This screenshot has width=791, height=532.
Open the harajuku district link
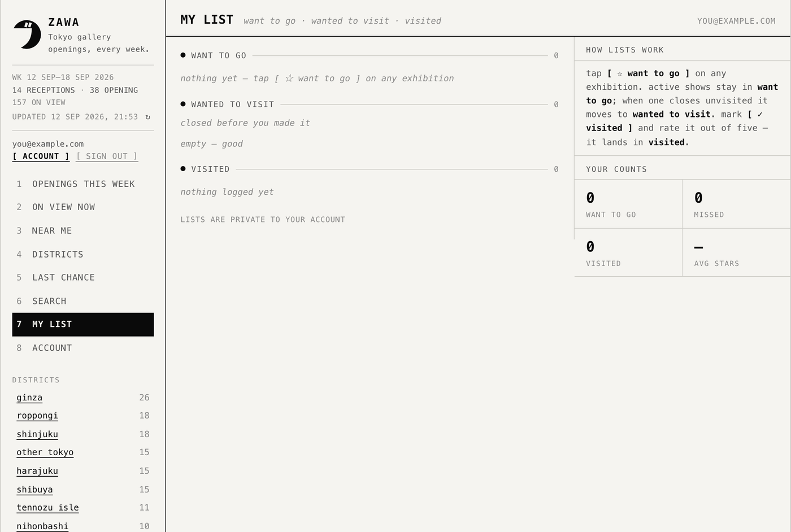click(37, 471)
